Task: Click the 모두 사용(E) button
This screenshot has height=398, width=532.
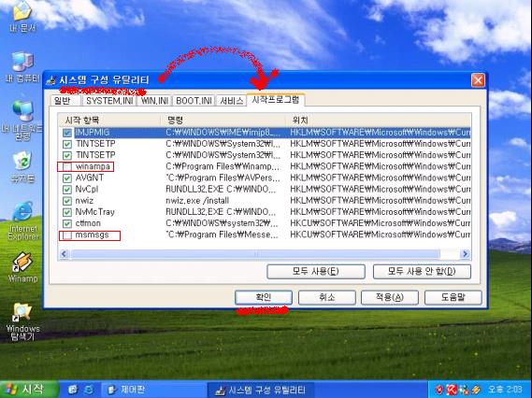Action: (316, 272)
